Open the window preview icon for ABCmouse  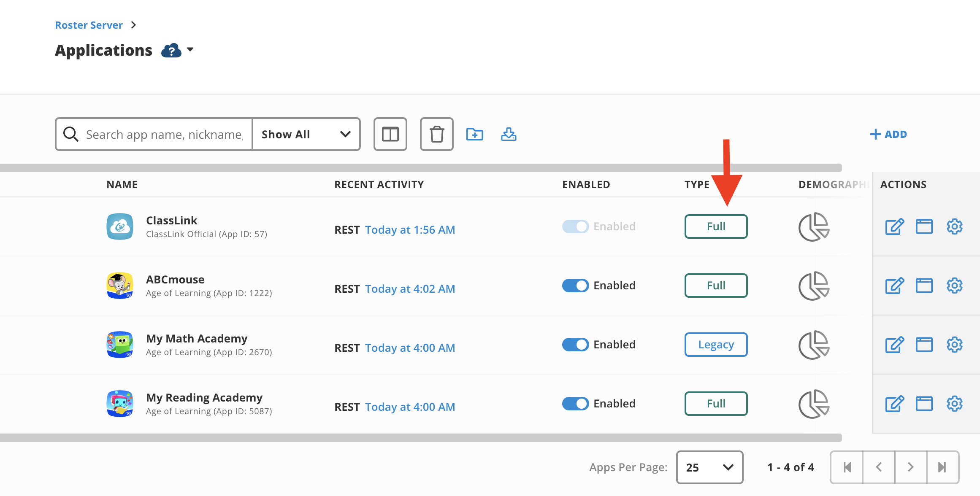tap(924, 286)
